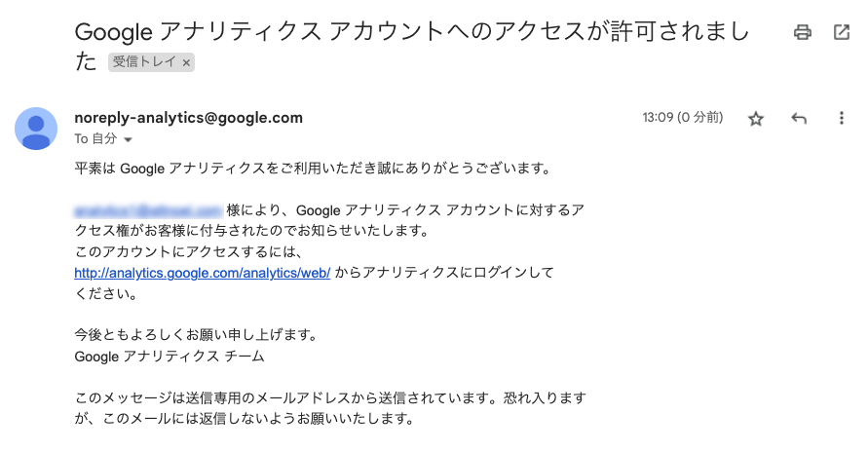Click the このアカウントにアクセスするには line
The height and width of the screenshot is (452, 868).
pos(189,252)
